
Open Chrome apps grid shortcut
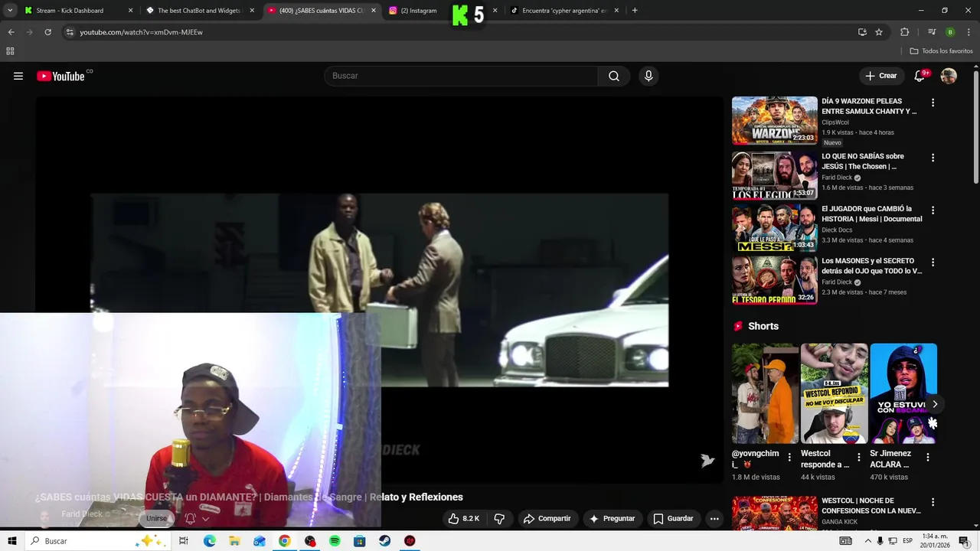tap(10, 51)
